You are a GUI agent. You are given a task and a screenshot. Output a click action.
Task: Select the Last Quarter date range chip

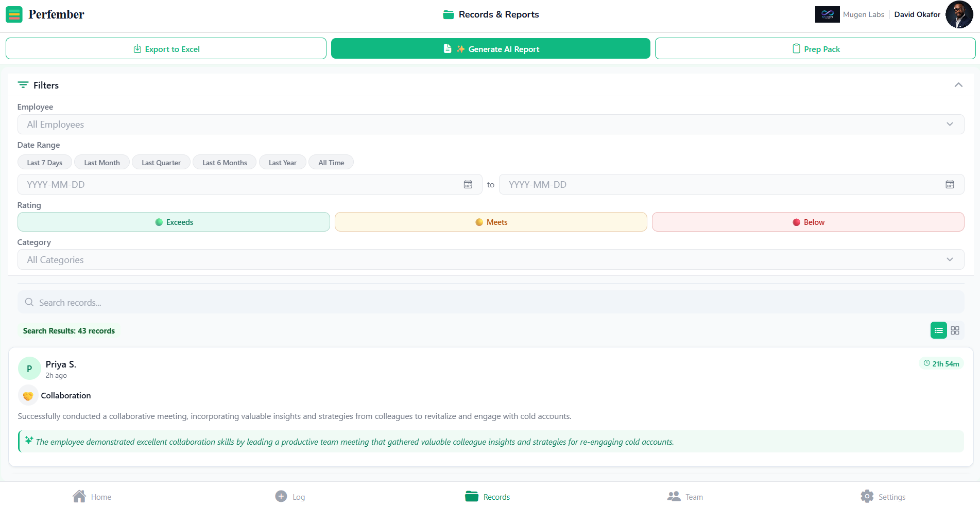tap(161, 162)
